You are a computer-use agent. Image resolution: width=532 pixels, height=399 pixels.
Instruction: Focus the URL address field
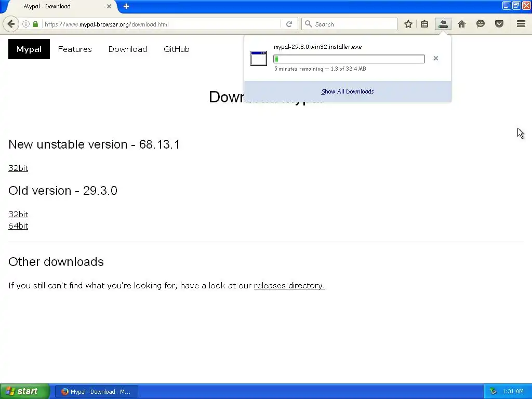click(x=162, y=24)
